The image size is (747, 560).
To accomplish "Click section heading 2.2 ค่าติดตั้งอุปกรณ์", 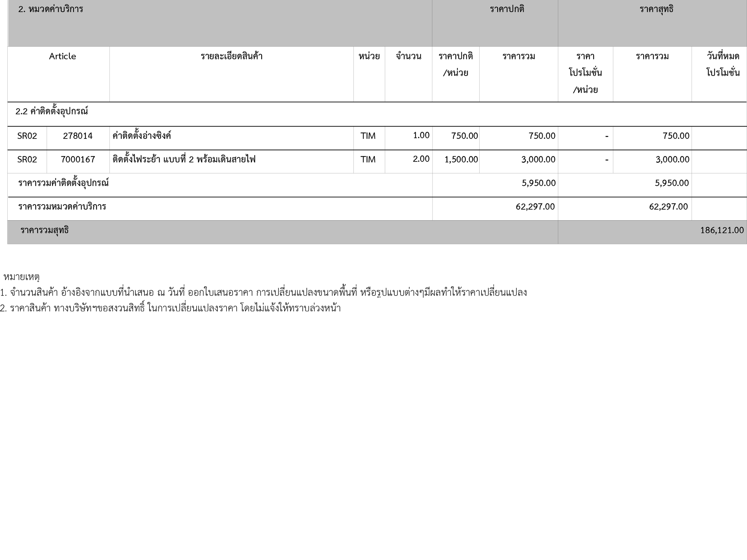I will pos(51,112).
